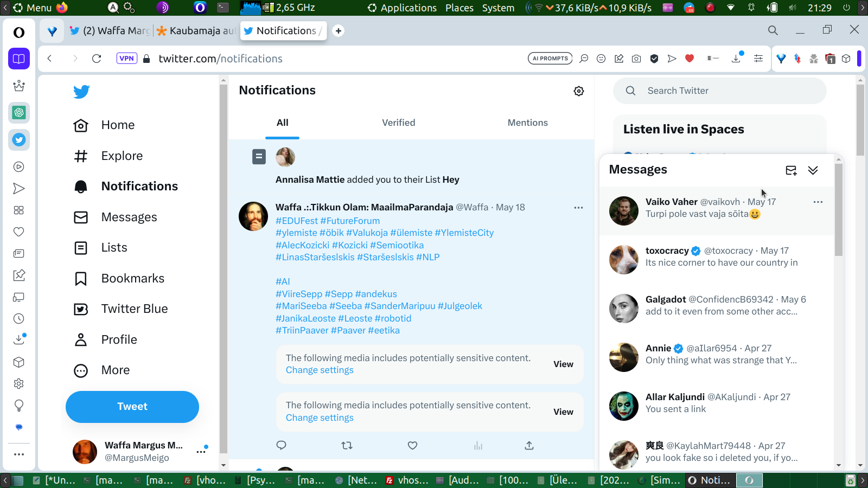The width and height of the screenshot is (868, 488).
Task: Open Bookmarks
Action: pyautogui.click(x=119, y=279)
